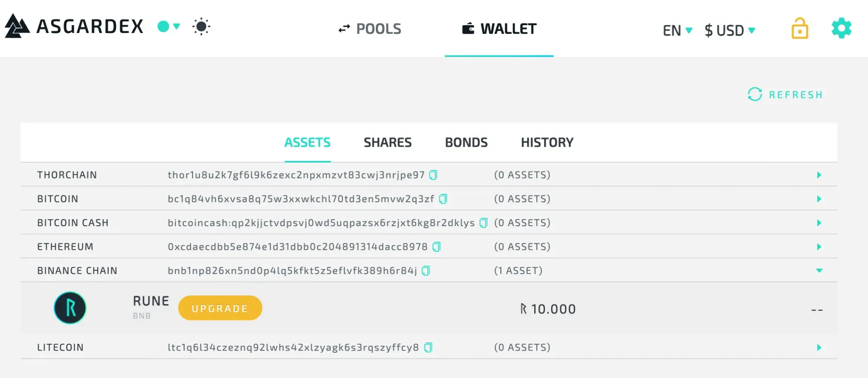Open settings via the gear icon
868x378 pixels.
(841, 29)
